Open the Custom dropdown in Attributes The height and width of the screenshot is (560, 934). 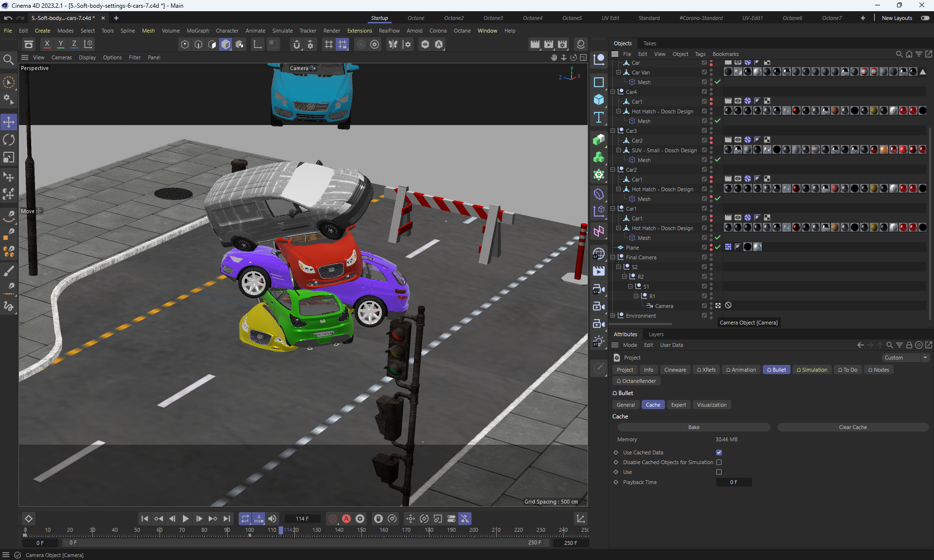pos(906,358)
